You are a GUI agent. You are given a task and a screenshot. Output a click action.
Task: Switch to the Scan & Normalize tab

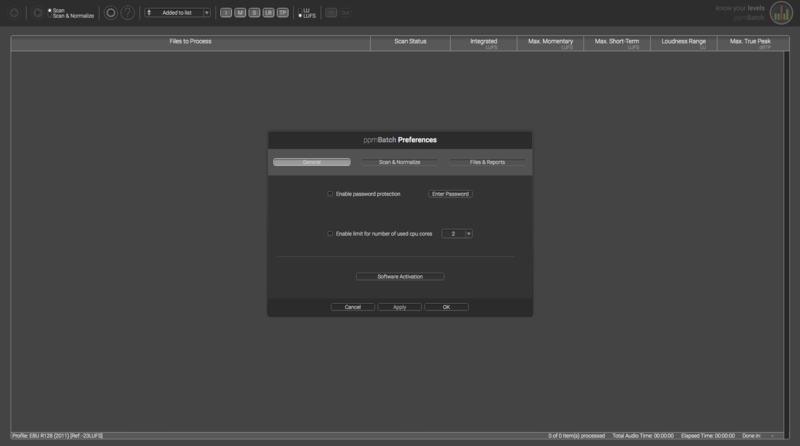coord(399,162)
